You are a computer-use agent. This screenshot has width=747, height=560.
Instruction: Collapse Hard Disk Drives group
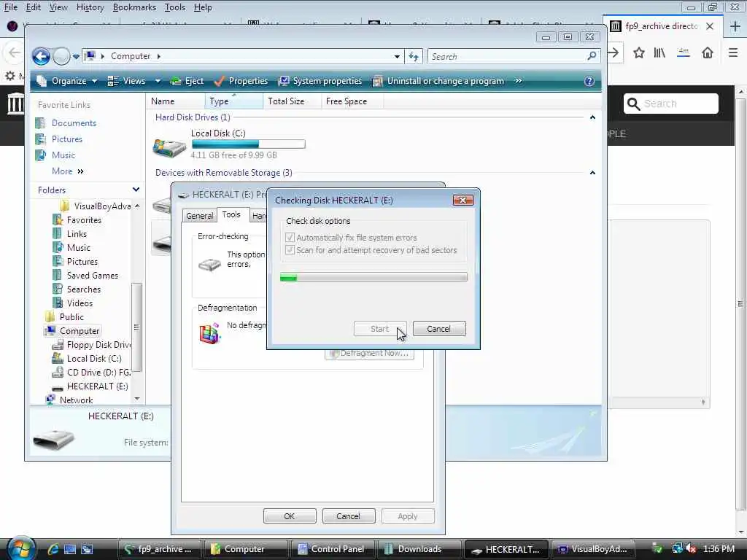tap(592, 117)
